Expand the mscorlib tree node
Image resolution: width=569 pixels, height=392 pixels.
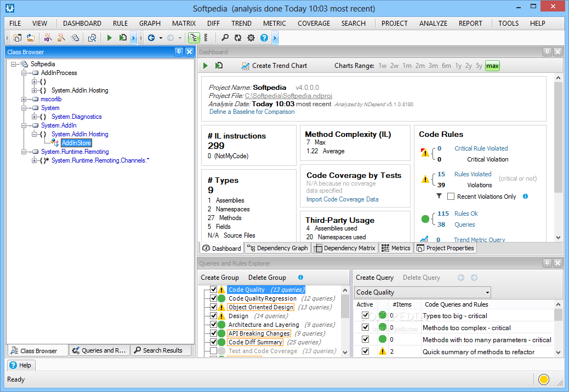tap(24, 99)
